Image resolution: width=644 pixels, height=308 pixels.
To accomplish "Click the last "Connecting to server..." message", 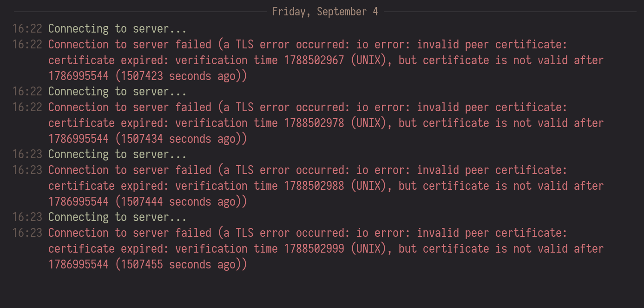I will 117,217.
